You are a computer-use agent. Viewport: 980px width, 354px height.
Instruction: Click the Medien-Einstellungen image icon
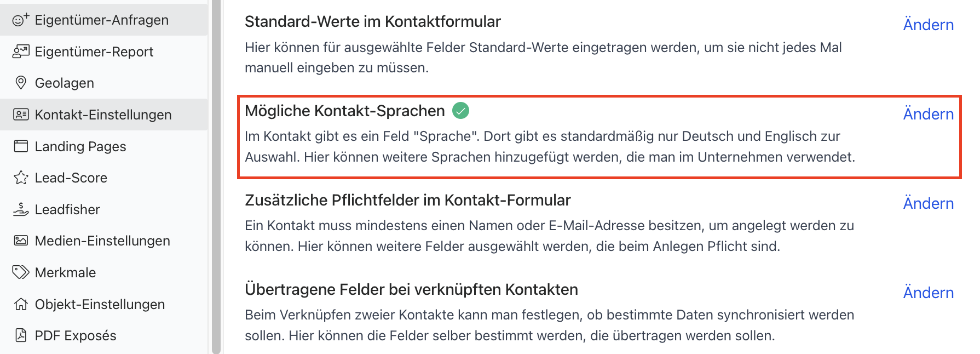coord(21,241)
